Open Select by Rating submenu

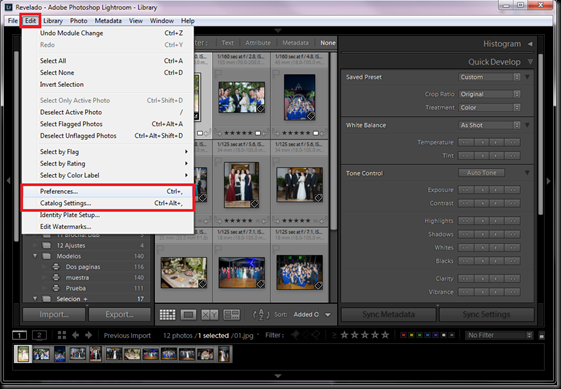(x=108, y=164)
